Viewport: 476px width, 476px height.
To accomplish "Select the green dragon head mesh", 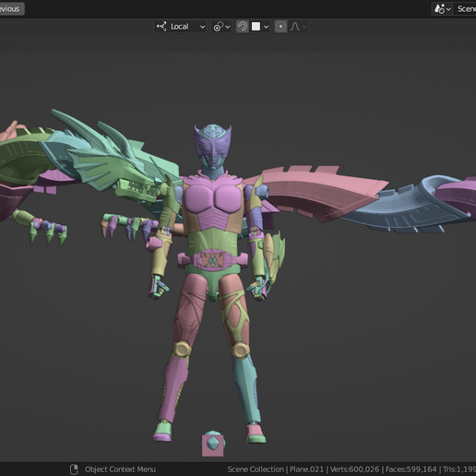I will tap(123, 166).
